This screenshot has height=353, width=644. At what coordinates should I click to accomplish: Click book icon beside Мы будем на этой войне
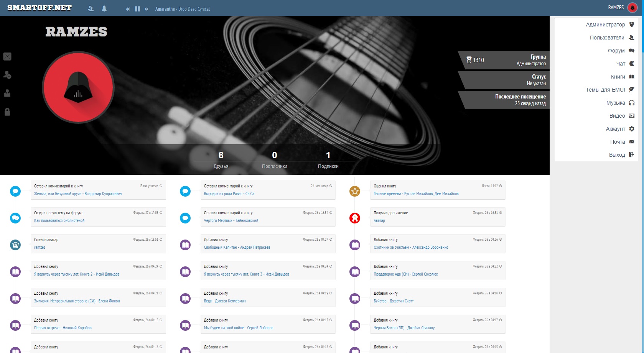coord(185,325)
